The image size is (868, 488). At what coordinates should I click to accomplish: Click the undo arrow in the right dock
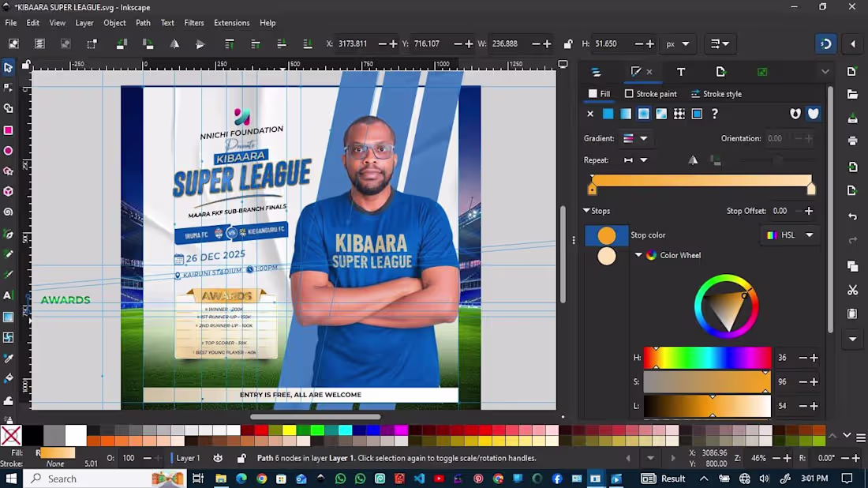click(852, 216)
